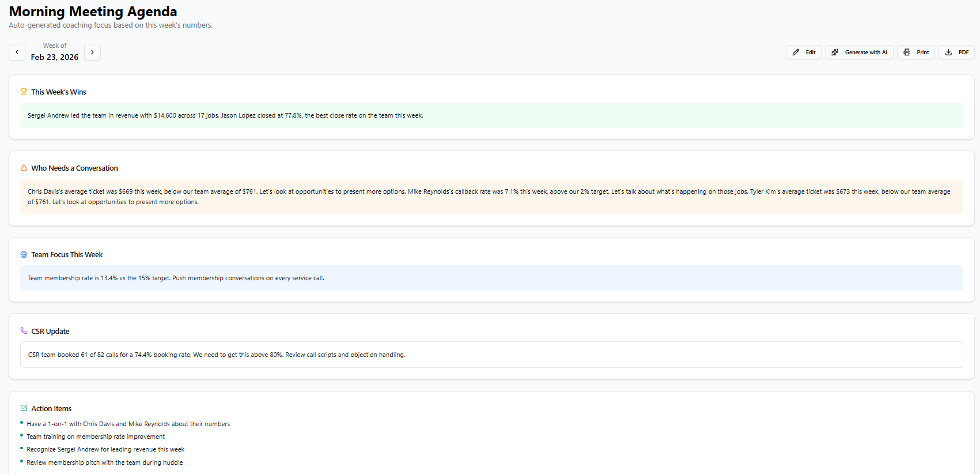The height and width of the screenshot is (474, 980).
Task: Go to the previous week arrow
Action: pyautogui.click(x=17, y=52)
